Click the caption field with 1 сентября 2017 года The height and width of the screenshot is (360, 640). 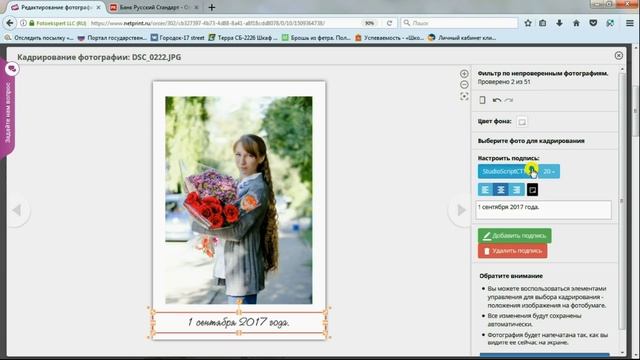(x=544, y=209)
